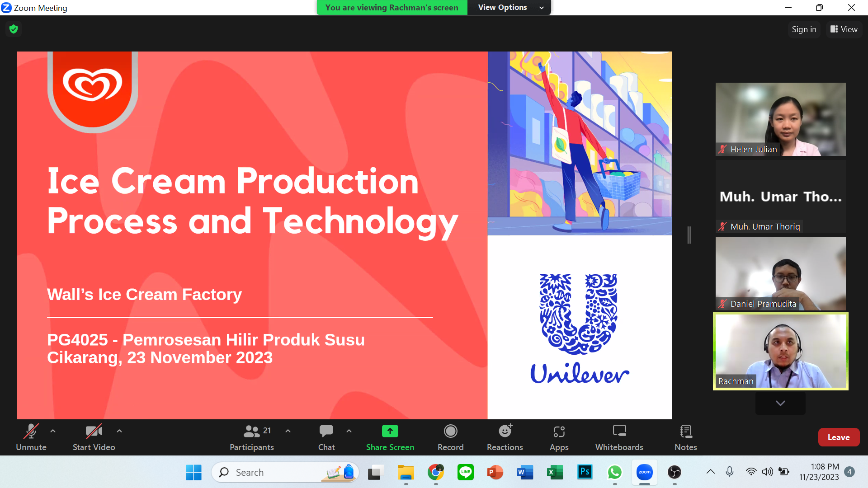The height and width of the screenshot is (488, 868).
Task: Open video options arrow next to Start Video
Action: [119, 431]
